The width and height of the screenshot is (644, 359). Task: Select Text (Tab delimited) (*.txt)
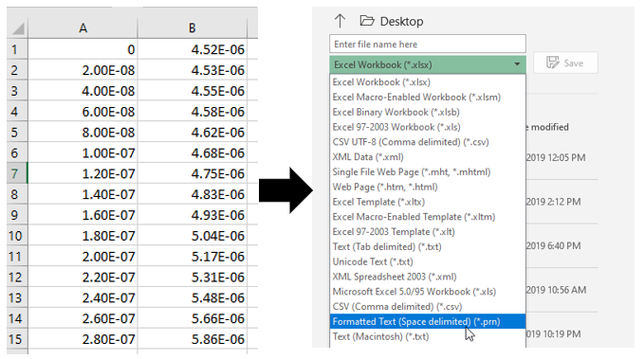tap(428, 247)
